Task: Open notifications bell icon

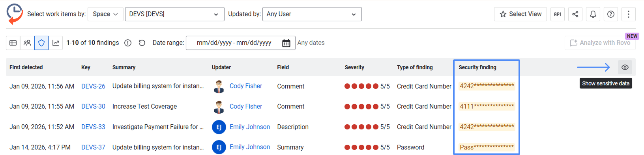Action: tap(593, 14)
